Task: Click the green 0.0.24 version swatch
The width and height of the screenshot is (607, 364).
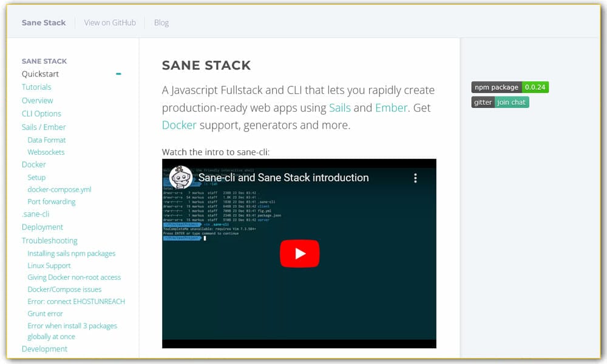Action: tap(535, 87)
